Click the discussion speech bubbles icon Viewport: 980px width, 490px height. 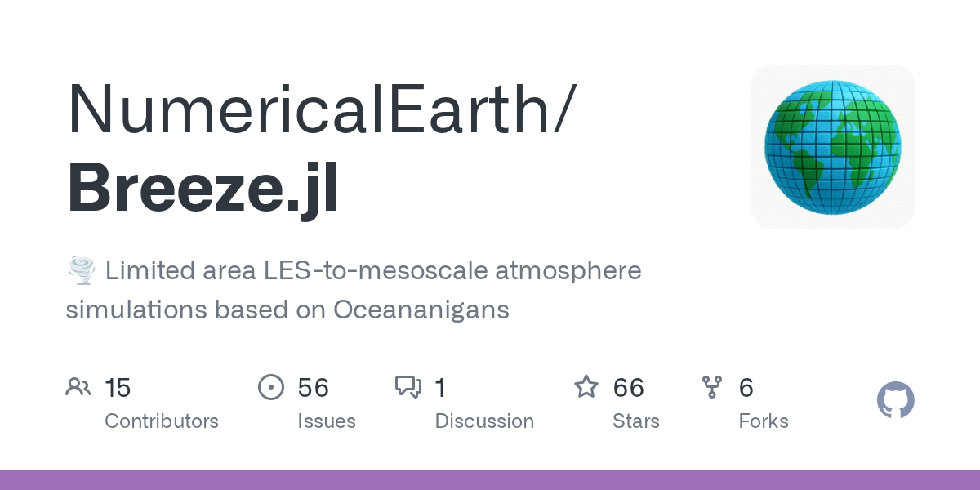click(x=408, y=387)
